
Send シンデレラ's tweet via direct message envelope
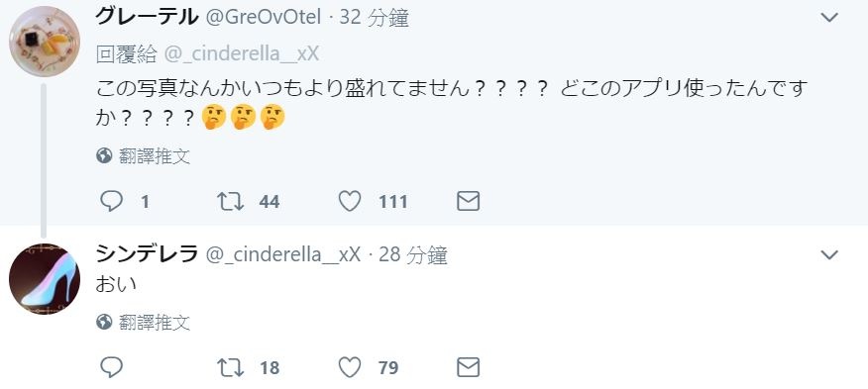(469, 367)
